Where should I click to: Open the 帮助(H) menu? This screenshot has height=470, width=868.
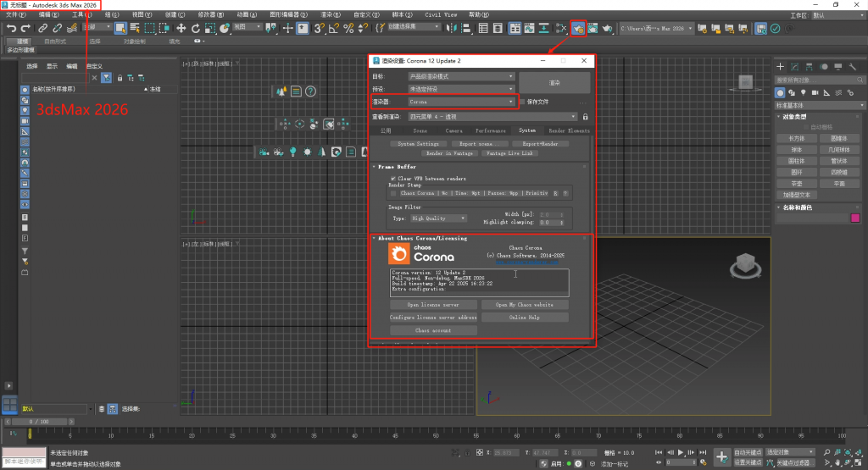pyautogui.click(x=479, y=14)
